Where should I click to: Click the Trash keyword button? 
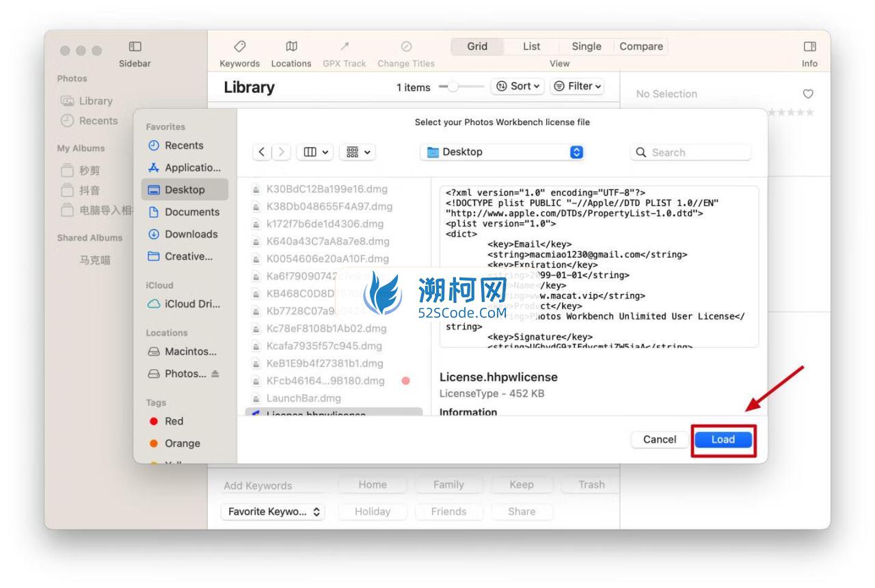coord(591,485)
